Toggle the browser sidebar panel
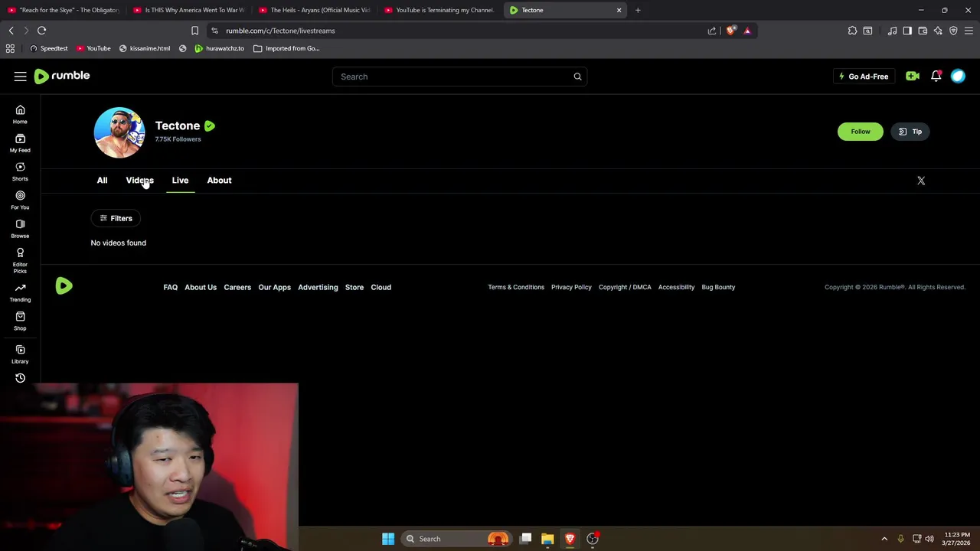 pyautogui.click(x=907, y=31)
